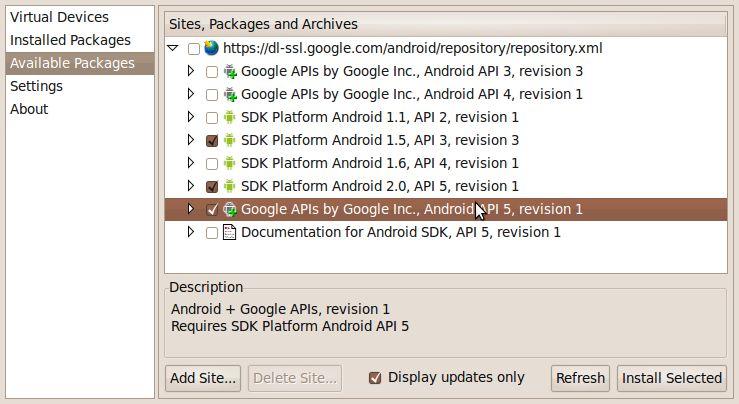The width and height of the screenshot is (739, 404).
Task: Uncheck SDK Platform Android 1.5 checkbox
Action: (x=211, y=141)
